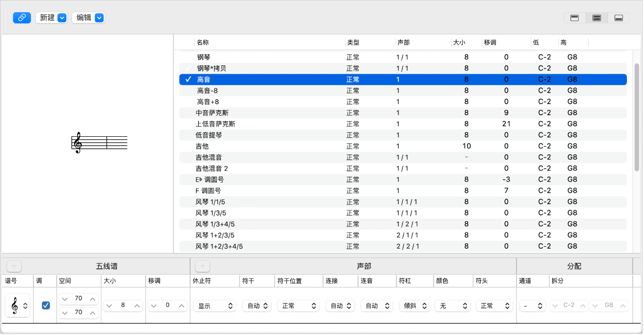Switch to the split-pane layout view
Screen dimensions: 644x335
596,17
